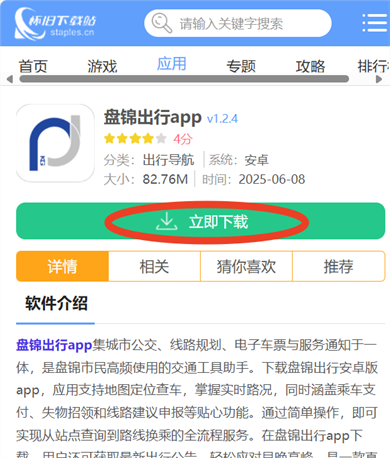
Task: Click the site logo staples.cn
Action: point(55,24)
